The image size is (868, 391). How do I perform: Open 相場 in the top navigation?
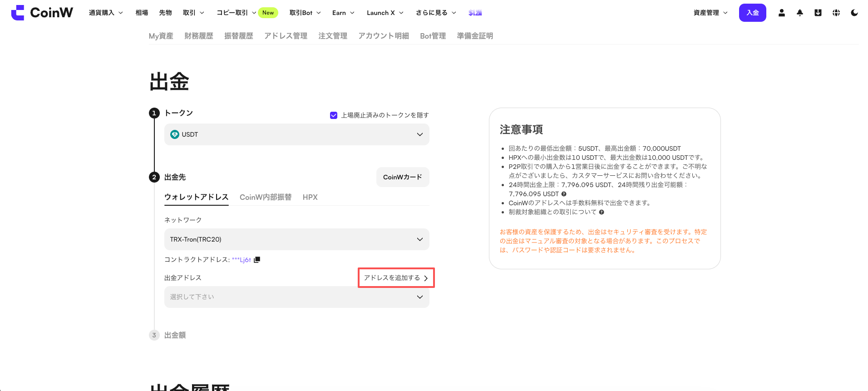tap(142, 13)
